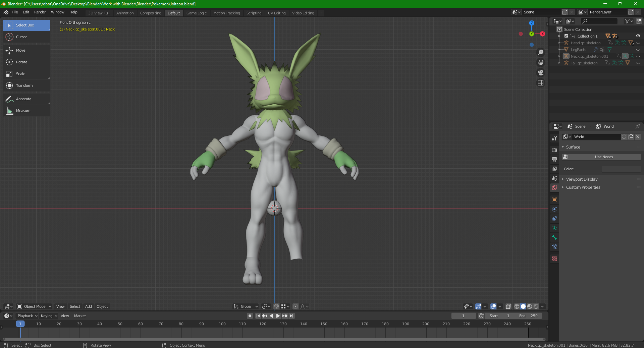The height and width of the screenshot is (348, 644).
Task: Switch to wireframe viewport shading
Action: pyautogui.click(x=517, y=306)
